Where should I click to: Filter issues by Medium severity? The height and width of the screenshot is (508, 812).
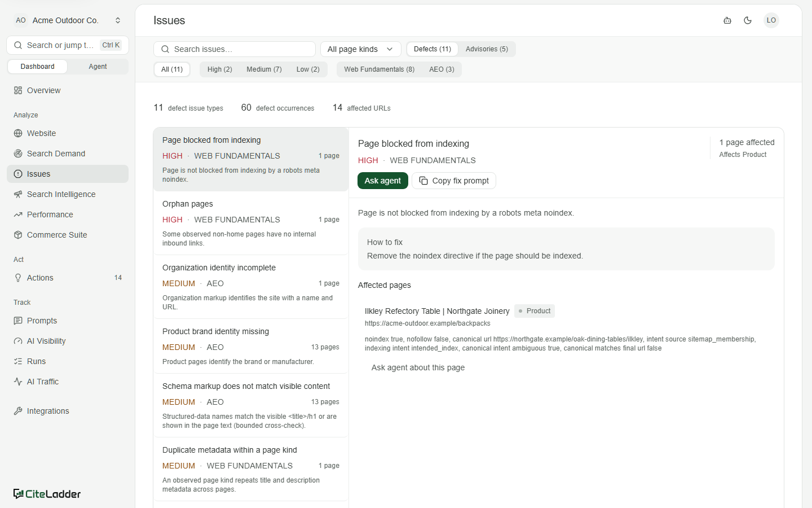coord(264,69)
